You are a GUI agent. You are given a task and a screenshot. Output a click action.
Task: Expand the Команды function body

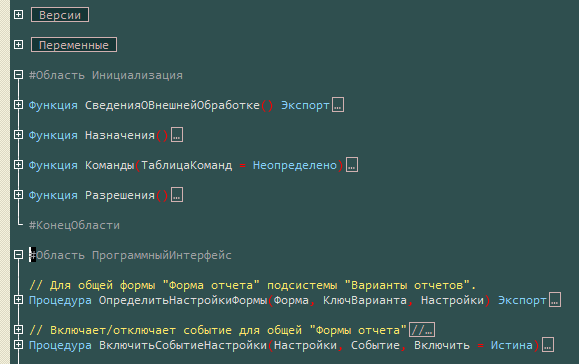(18, 165)
